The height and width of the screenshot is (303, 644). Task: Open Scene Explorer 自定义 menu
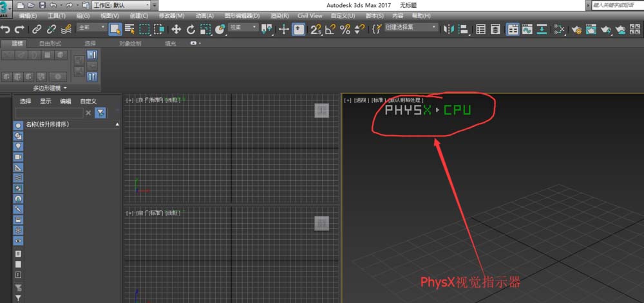(x=88, y=101)
